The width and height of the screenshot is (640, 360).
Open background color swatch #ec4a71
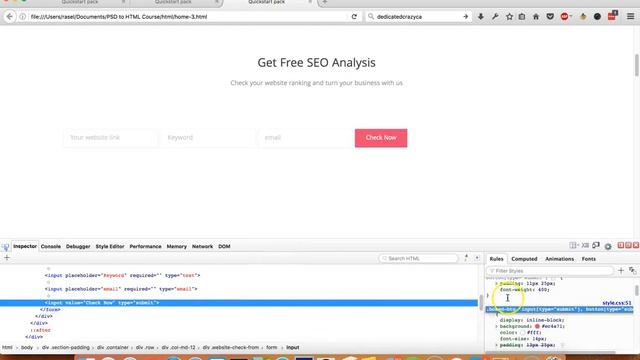click(537, 326)
